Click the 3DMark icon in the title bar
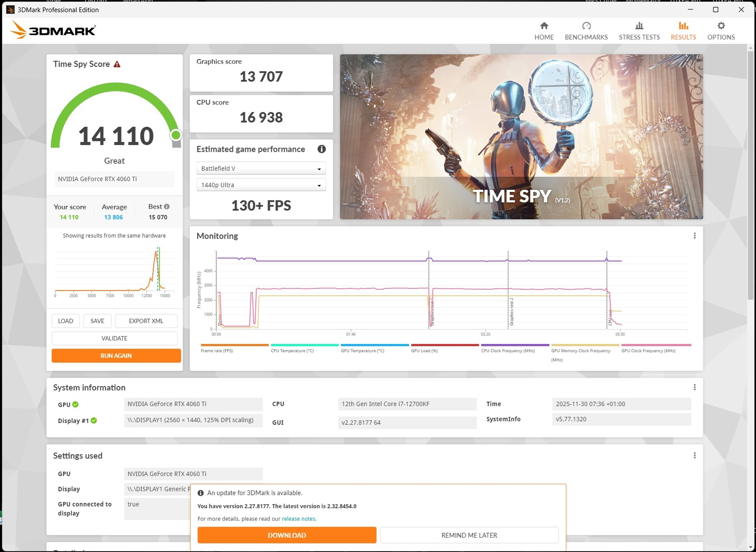The image size is (756, 552). [10, 9]
